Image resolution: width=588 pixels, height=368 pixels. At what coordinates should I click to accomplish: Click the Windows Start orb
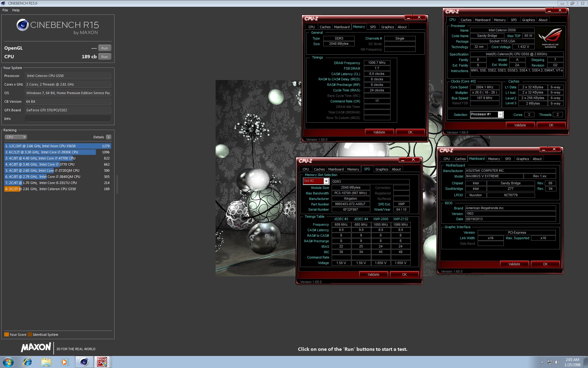click(x=8, y=362)
